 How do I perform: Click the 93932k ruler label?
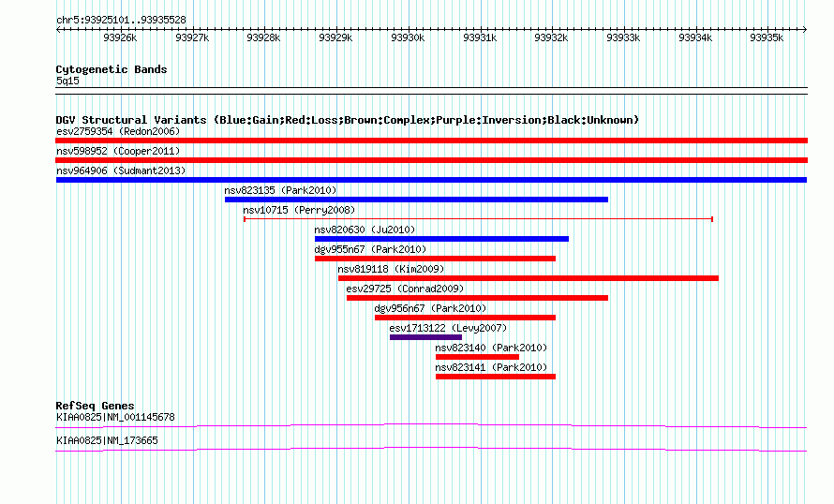(551, 37)
